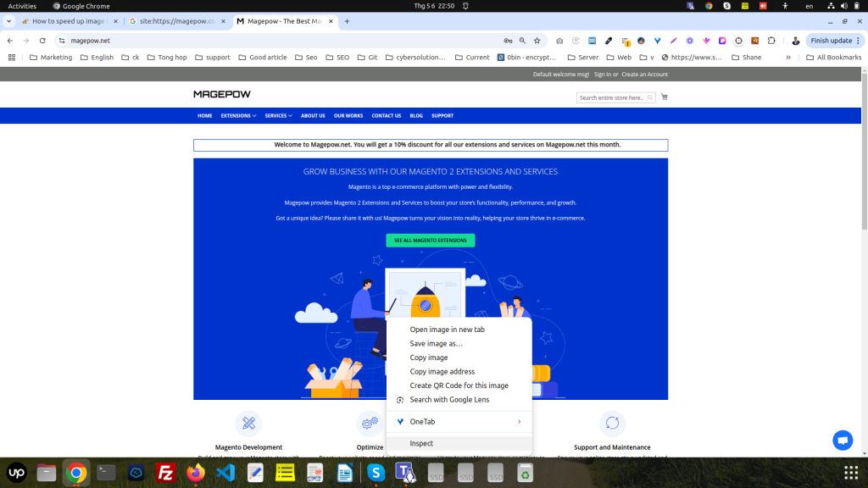Click the browser Back arrow
The height and width of the screenshot is (488, 868).
[10, 41]
